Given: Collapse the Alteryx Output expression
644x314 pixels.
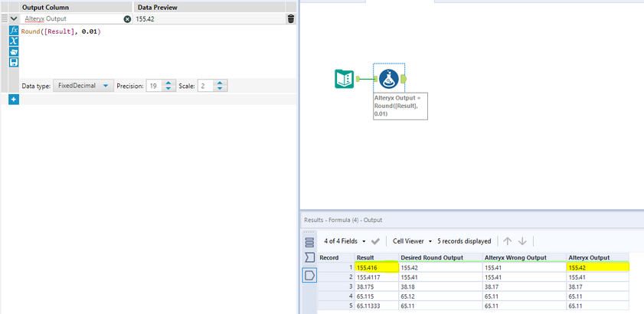Looking at the screenshot, I should 14,18.
